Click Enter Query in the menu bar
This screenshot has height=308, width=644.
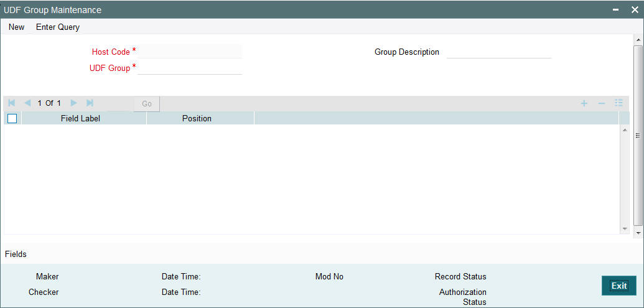click(x=58, y=27)
